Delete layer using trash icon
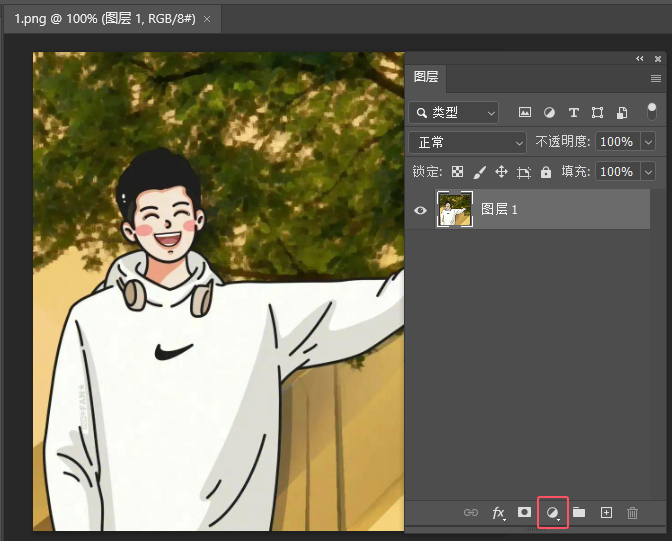The height and width of the screenshot is (541, 672). pos(632,512)
